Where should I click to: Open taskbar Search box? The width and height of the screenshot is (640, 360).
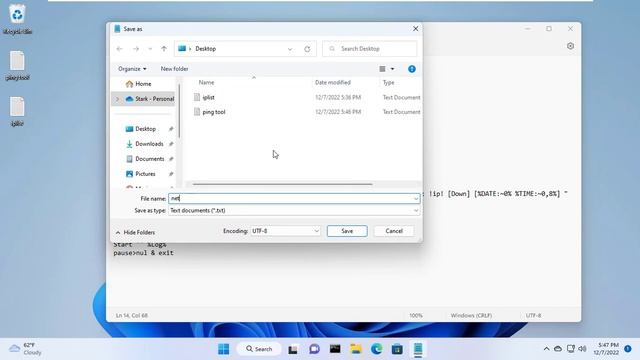pos(259,349)
